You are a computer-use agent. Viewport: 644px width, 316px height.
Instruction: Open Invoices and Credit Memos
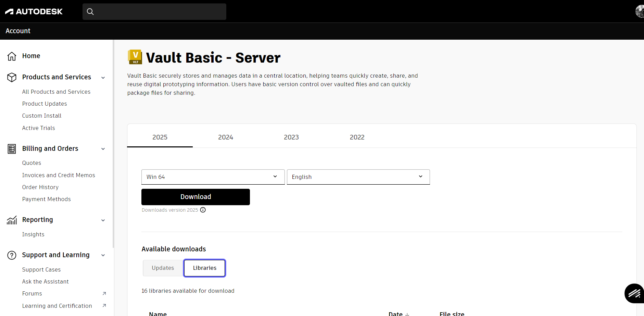click(x=59, y=175)
